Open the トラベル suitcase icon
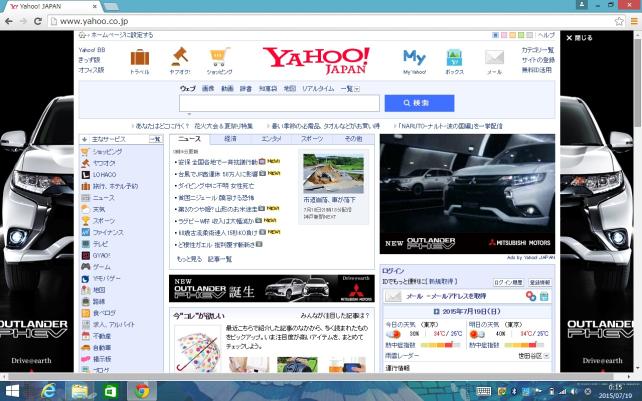This screenshot has width=642, height=401. coord(140,57)
